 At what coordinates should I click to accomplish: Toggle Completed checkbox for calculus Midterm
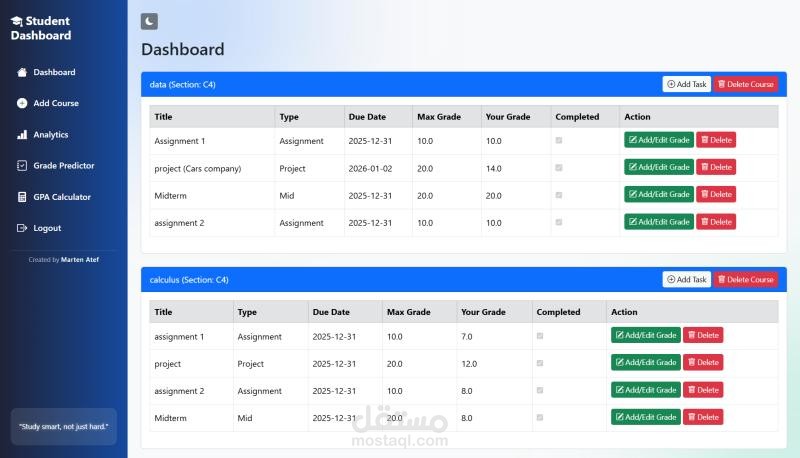(540, 418)
